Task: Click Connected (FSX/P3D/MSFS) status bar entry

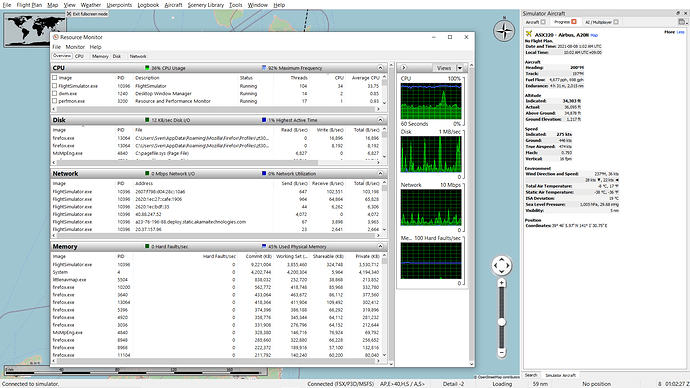Action: (x=340, y=384)
